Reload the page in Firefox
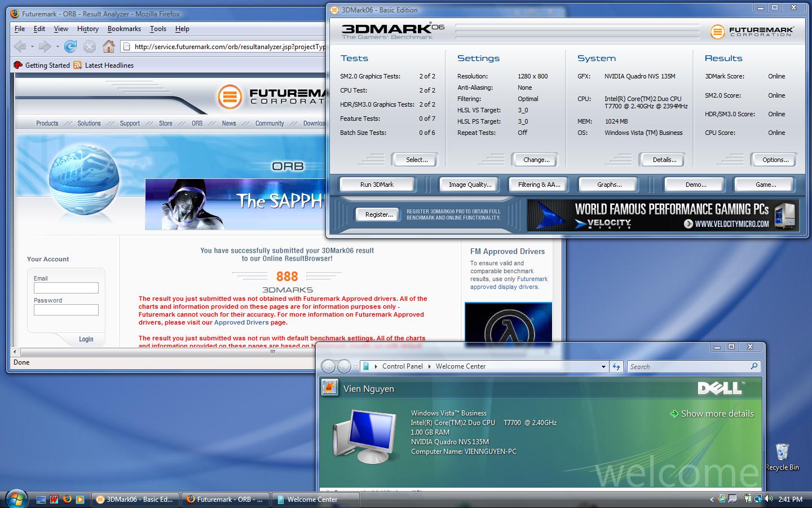The width and height of the screenshot is (812, 508). [70, 46]
